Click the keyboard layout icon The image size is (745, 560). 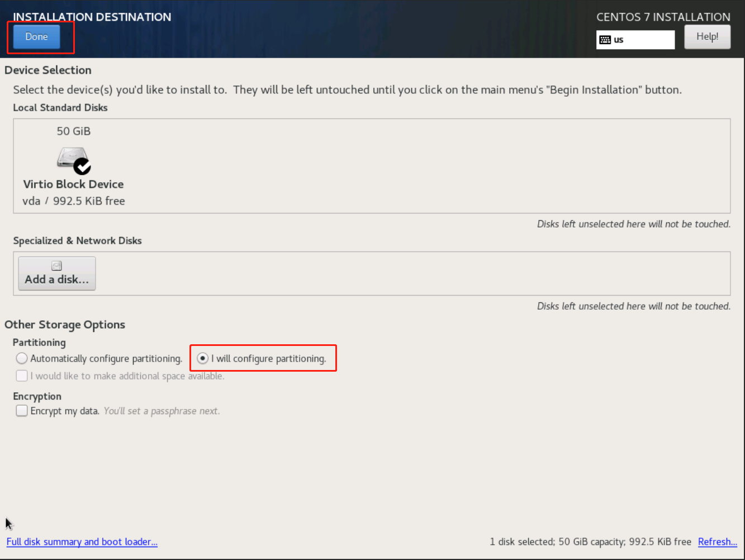click(x=605, y=40)
